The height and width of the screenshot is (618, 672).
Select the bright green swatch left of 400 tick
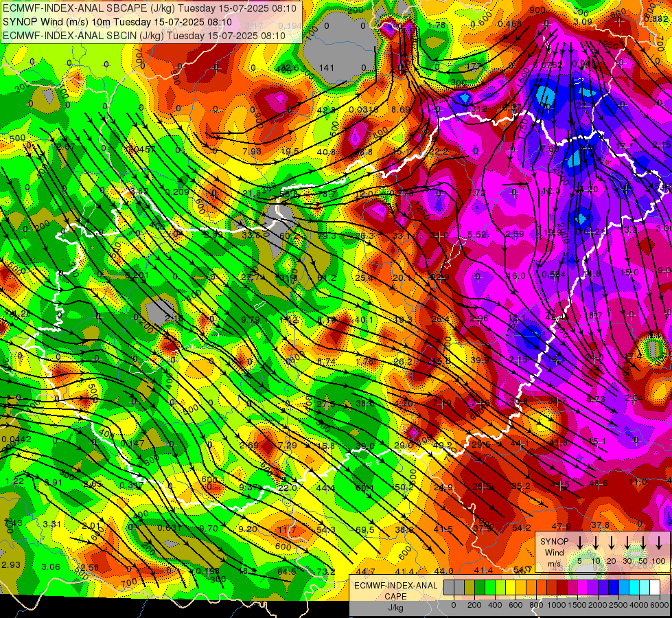pyautogui.click(x=490, y=587)
